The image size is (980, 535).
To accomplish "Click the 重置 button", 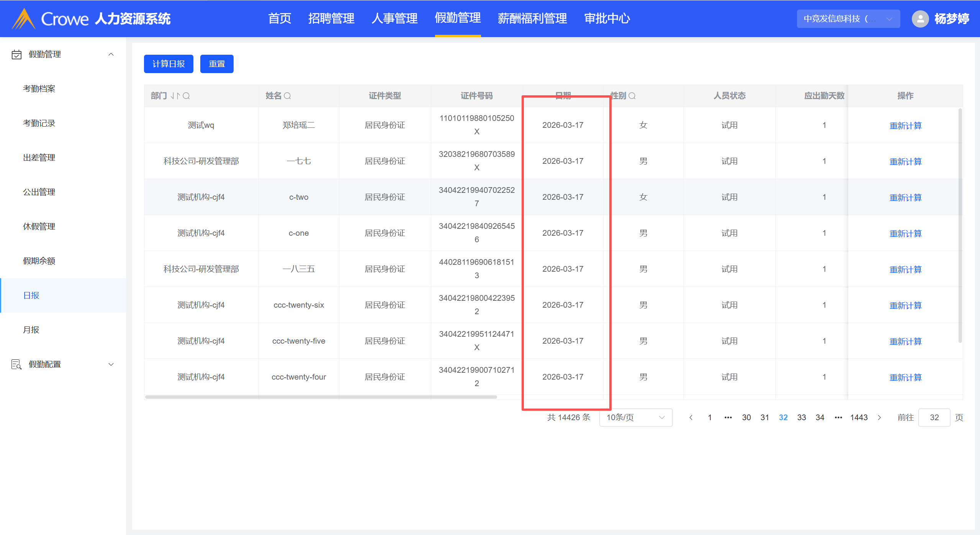I will click(x=217, y=64).
